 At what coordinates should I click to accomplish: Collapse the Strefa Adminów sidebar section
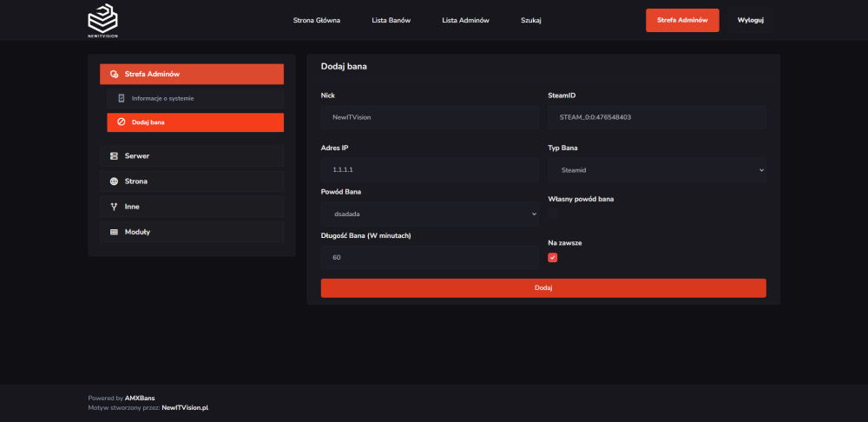pos(192,74)
